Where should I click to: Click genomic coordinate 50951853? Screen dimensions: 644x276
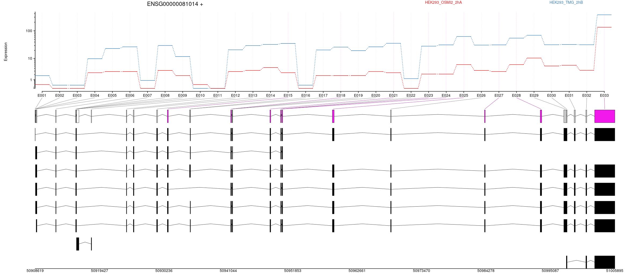293,271
